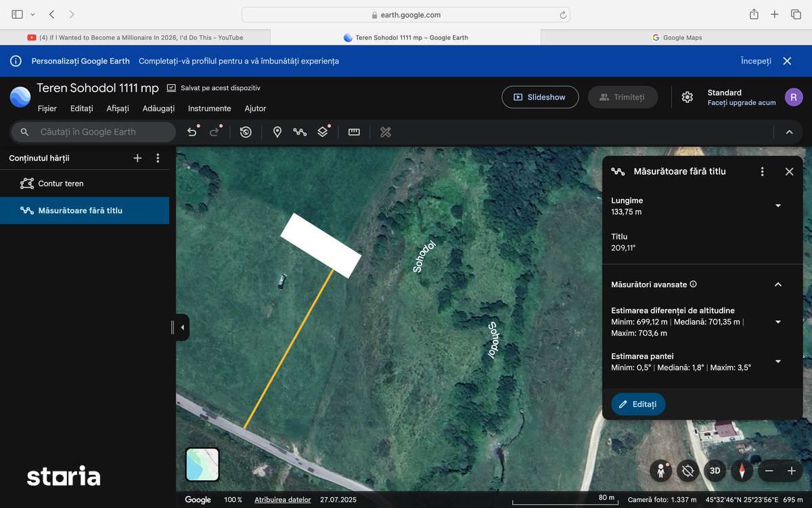Click the compass to reset north

[x=742, y=471]
